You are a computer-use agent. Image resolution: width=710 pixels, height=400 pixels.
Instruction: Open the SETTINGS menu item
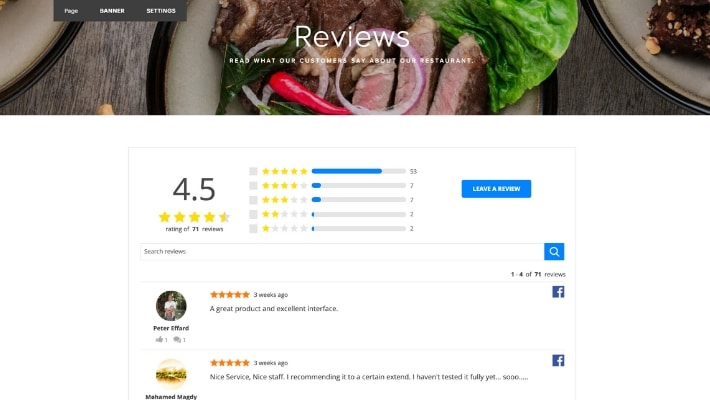161,10
